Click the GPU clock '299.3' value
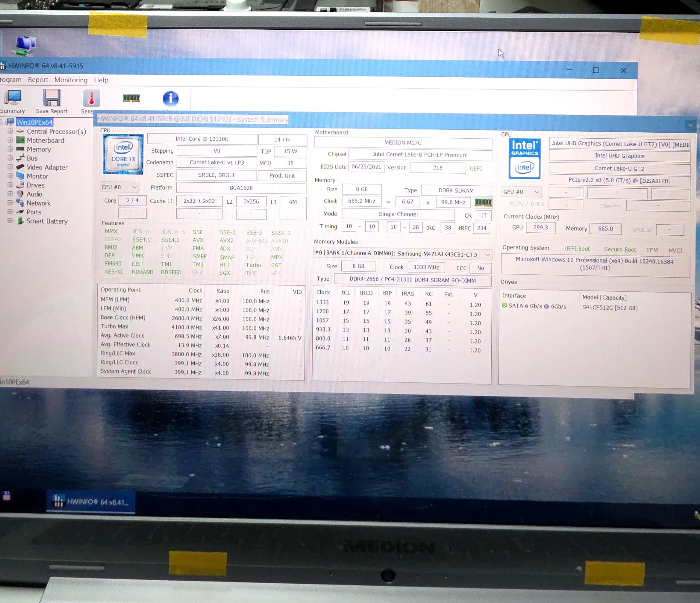 (540, 228)
